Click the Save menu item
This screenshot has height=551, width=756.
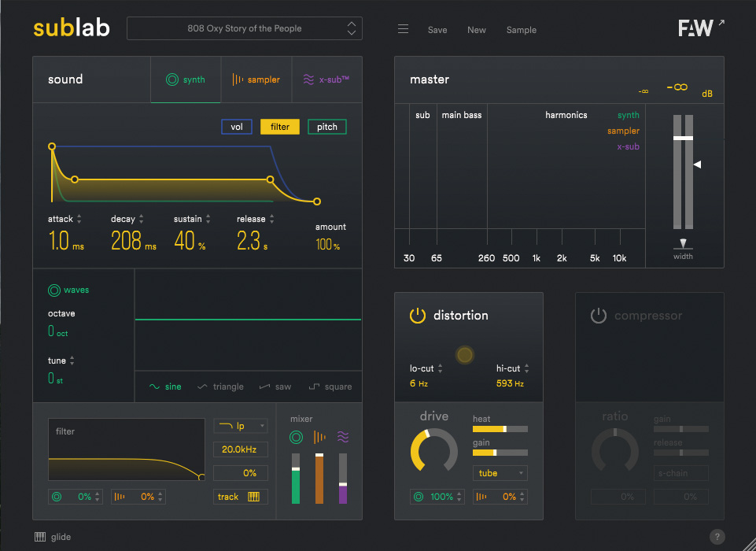point(437,30)
